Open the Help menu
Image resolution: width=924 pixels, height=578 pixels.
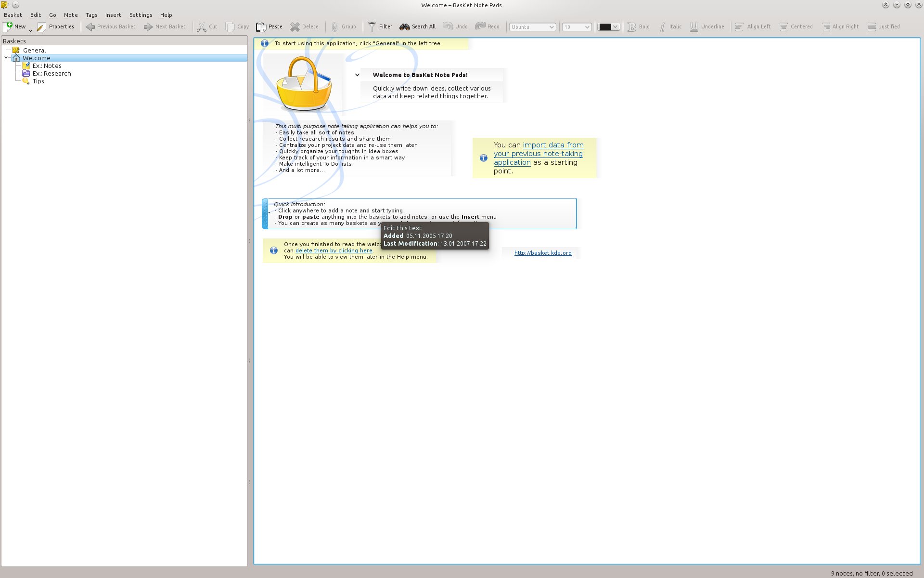click(166, 15)
